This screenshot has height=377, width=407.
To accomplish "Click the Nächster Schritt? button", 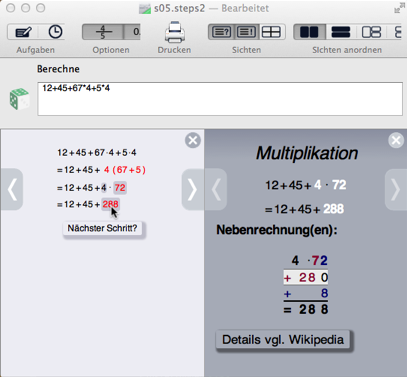I will [x=102, y=228].
